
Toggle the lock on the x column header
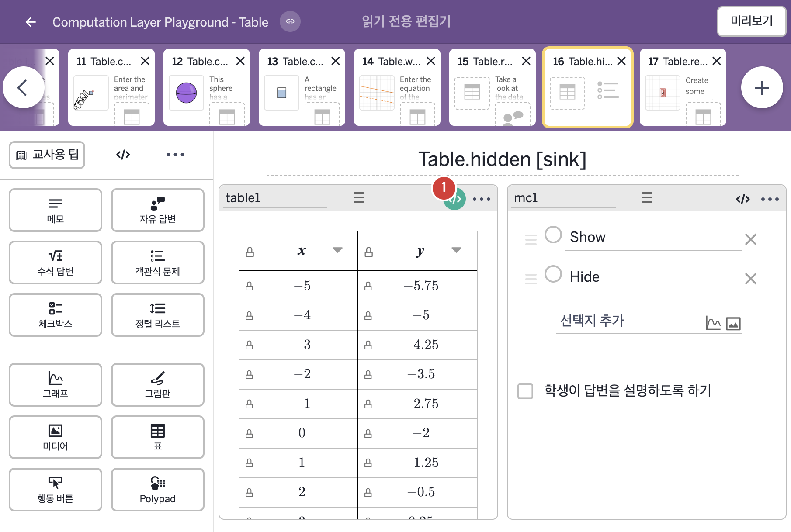click(250, 252)
